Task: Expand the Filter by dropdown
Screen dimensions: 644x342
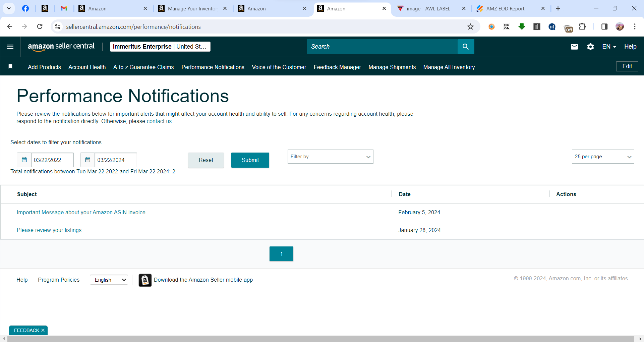Action: click(330, 157)
